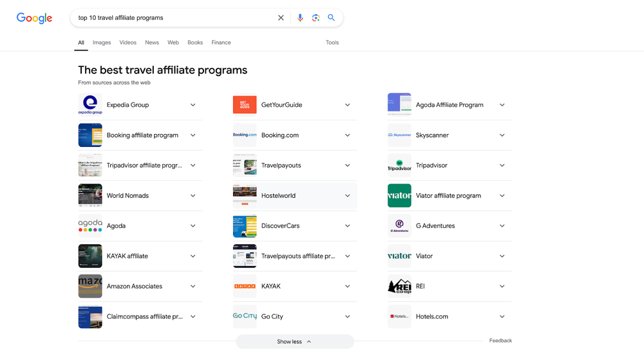Collapse list with Show less button

pyautogui.click(x=294, y=341)
